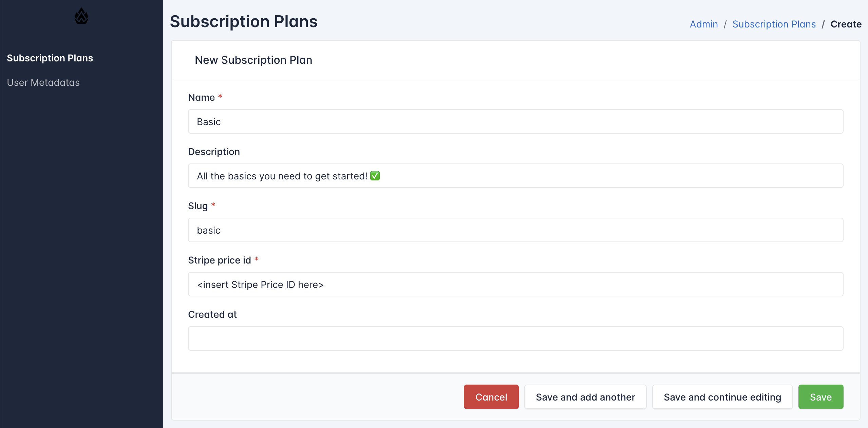Open User Metadatas in the sidebar

43,82
